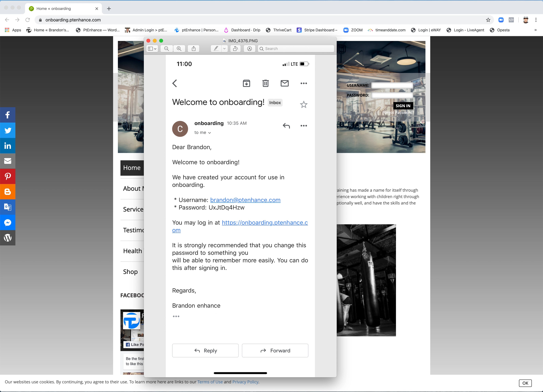Reload the page in Chrome
The height and width of the screenshot is (392, 543).
click(x=28, y=20)
